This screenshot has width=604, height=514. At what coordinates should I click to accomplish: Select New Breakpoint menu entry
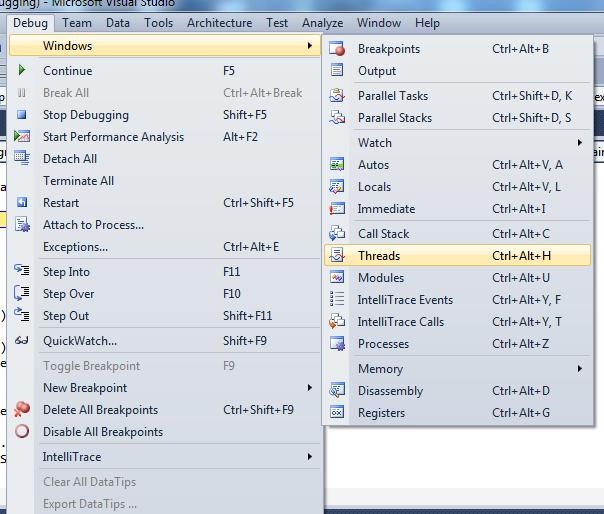(x=165, y=388)
